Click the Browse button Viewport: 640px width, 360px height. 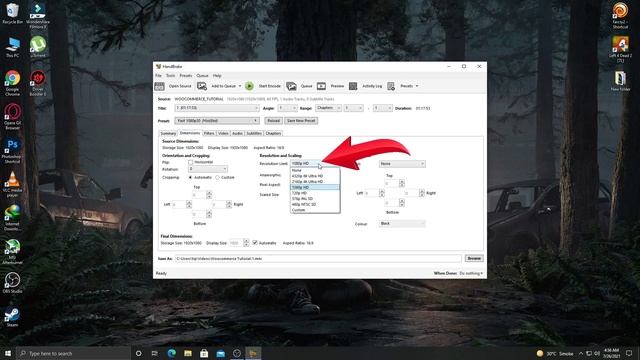point(474,258)
